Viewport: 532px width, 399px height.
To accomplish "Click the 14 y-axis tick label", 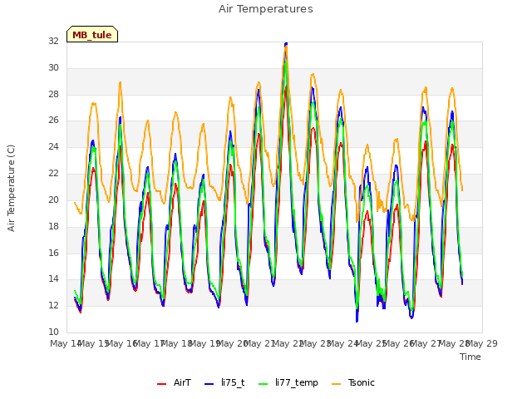I will [x=53, y=279].
